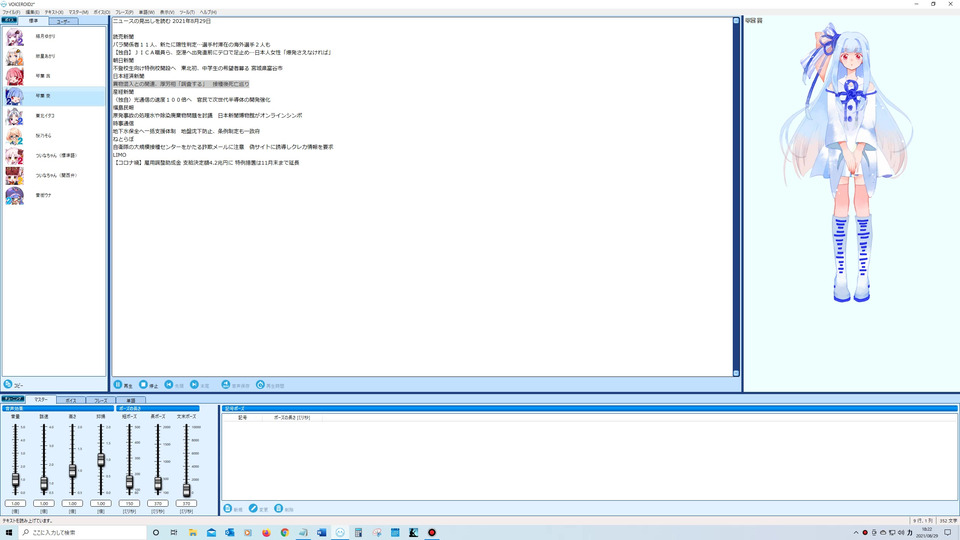Click the ねとらぼ line in the editor
Image resolution: width=960 pixels, height=540 pixels.
[x=123, y=139]
